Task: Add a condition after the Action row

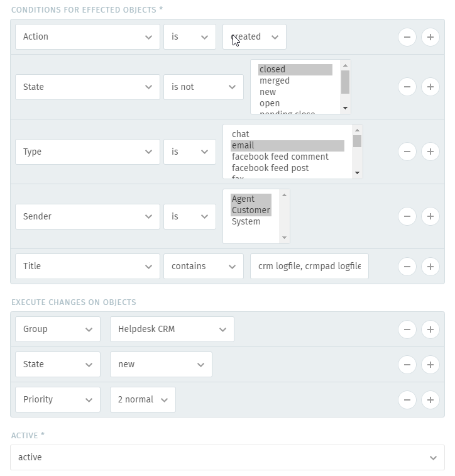Action: [430, 37]
